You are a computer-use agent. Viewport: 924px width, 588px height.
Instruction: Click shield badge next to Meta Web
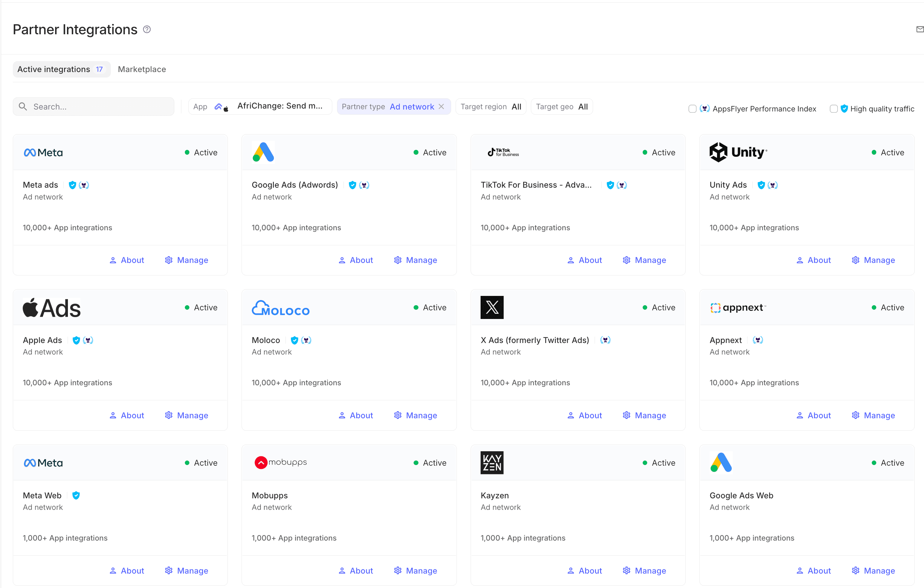76,495
